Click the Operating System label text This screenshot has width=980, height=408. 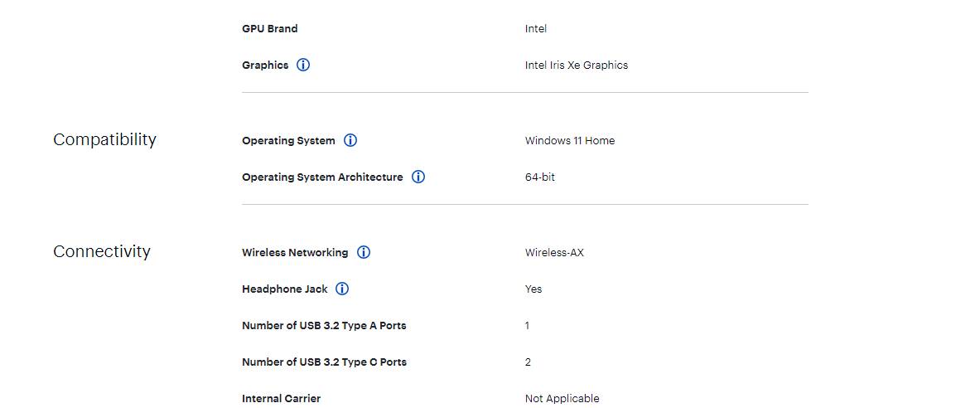pos(288,141)
